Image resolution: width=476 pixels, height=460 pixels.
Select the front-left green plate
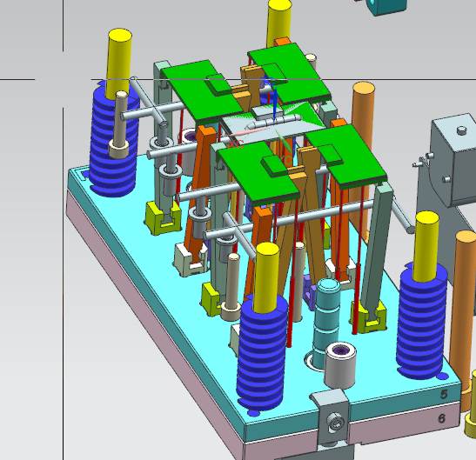258,173
